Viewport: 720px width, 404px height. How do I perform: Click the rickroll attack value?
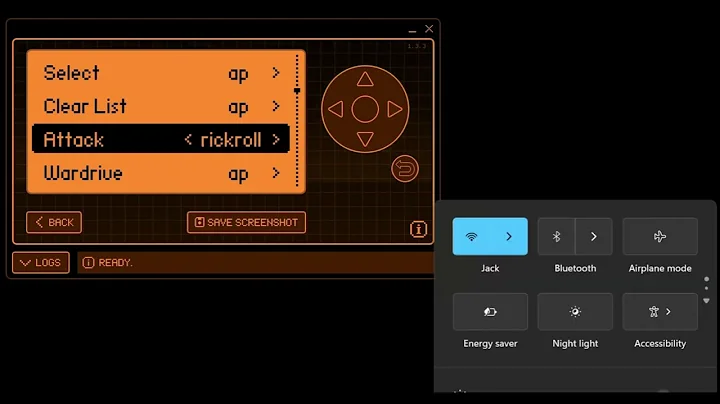(x=231, y=140)
